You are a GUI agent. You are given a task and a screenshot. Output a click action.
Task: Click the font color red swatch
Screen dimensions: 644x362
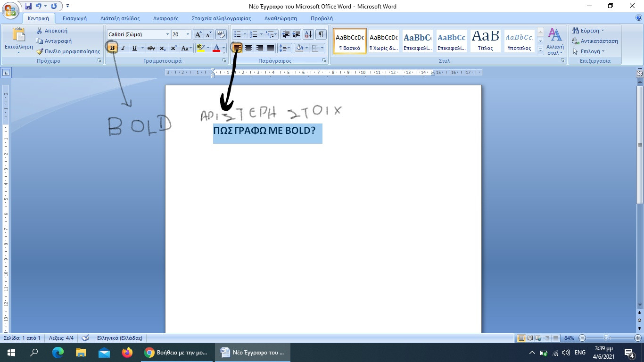tap(216, 48)
